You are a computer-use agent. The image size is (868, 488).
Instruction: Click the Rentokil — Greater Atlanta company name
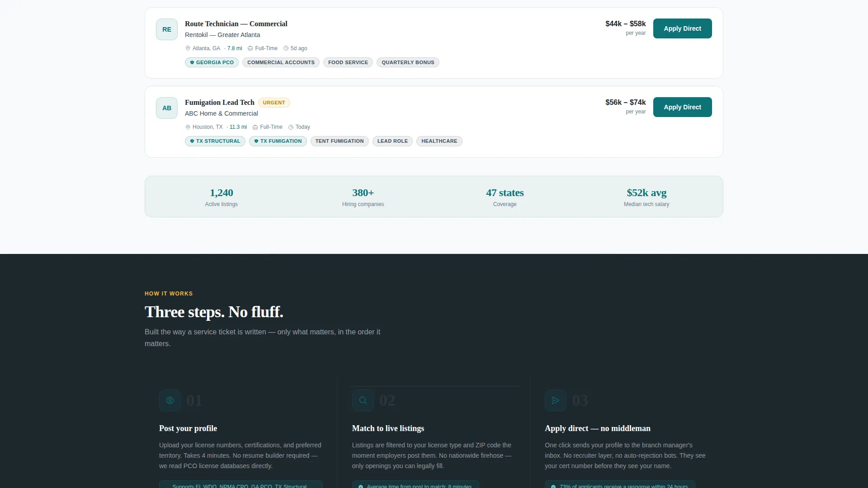[x=222, y=35]
